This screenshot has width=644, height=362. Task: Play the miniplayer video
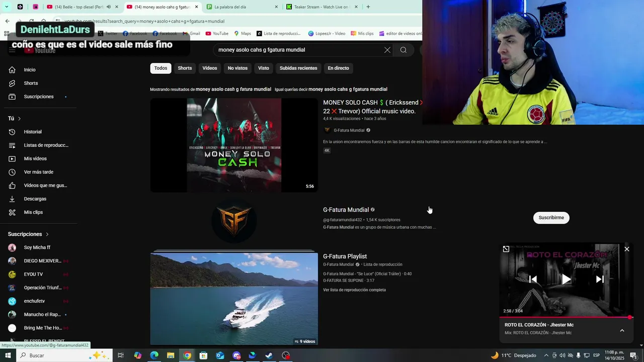[x=567, y=279]
